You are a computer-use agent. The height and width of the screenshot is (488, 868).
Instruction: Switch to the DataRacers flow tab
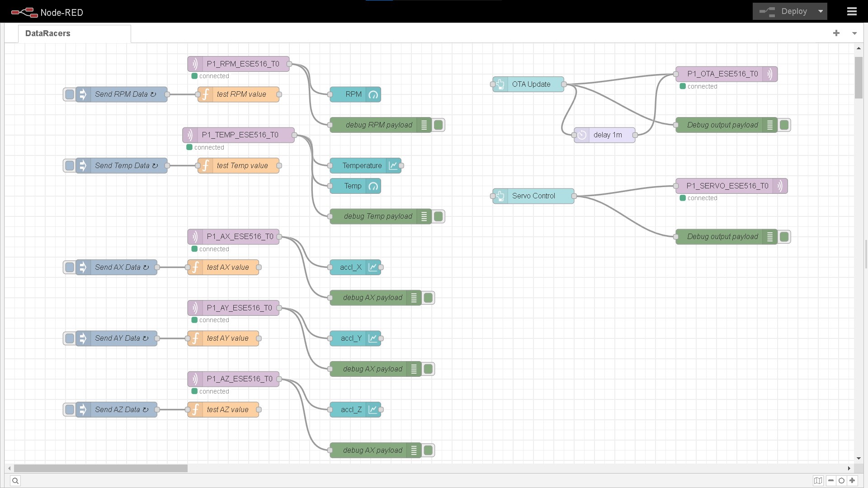coord(75,33)
